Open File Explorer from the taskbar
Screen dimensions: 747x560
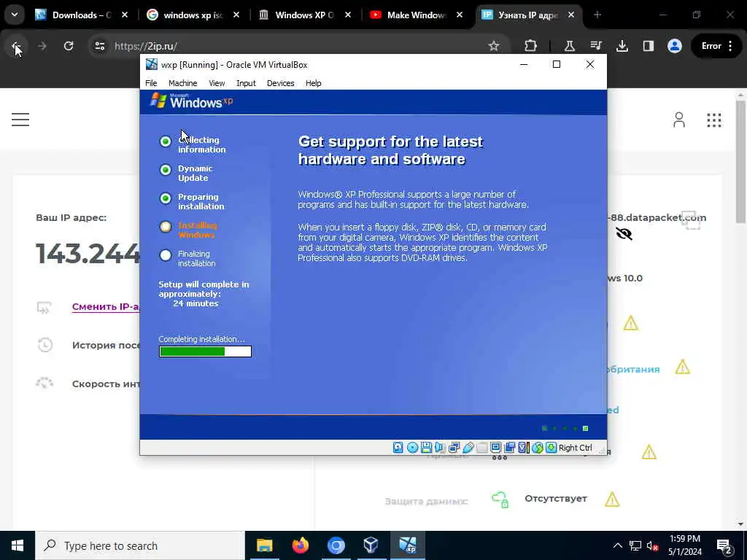pyautogui.click(x=264, y=545)
